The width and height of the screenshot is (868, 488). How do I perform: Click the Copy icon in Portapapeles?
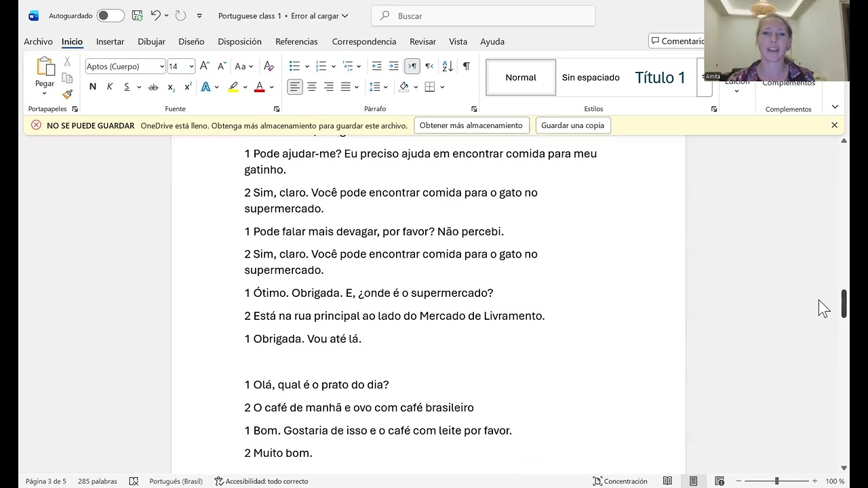click(67, 78)
